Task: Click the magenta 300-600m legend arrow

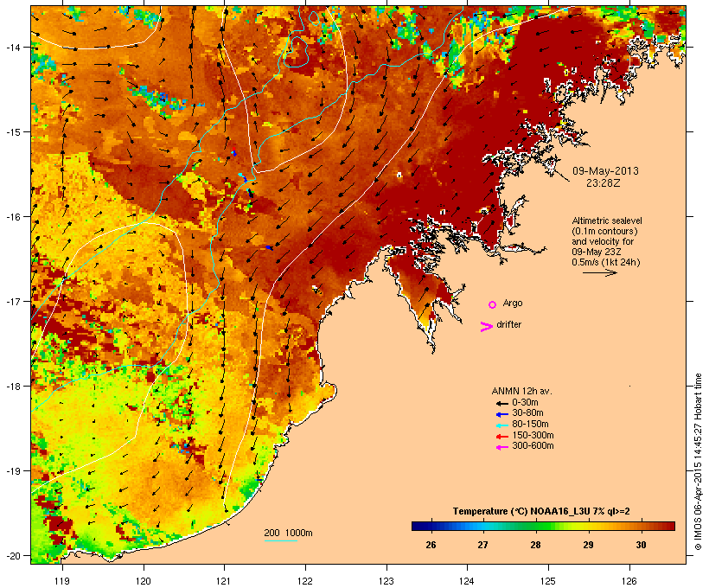Action: pos(501,447)
